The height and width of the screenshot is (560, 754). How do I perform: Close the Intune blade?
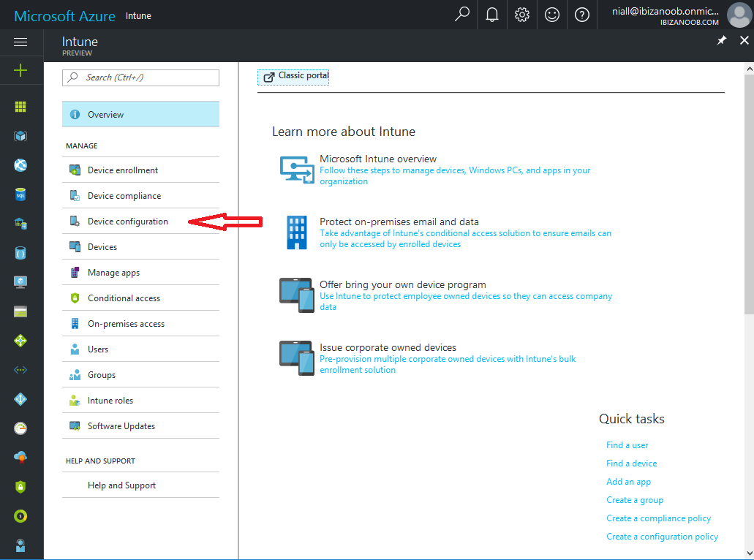pos(744,40)
